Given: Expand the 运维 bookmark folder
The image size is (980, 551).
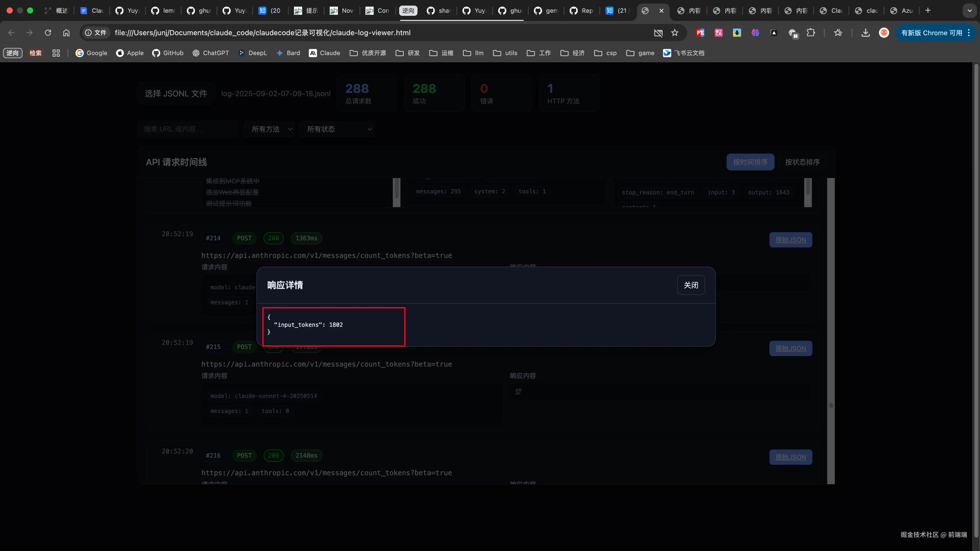Looking at the screenshot, I should (x=441, y=53).
